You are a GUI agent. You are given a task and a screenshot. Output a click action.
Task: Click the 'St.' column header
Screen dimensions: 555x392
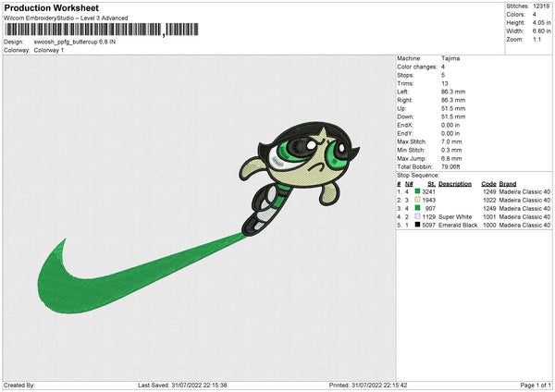click(431, 184)
